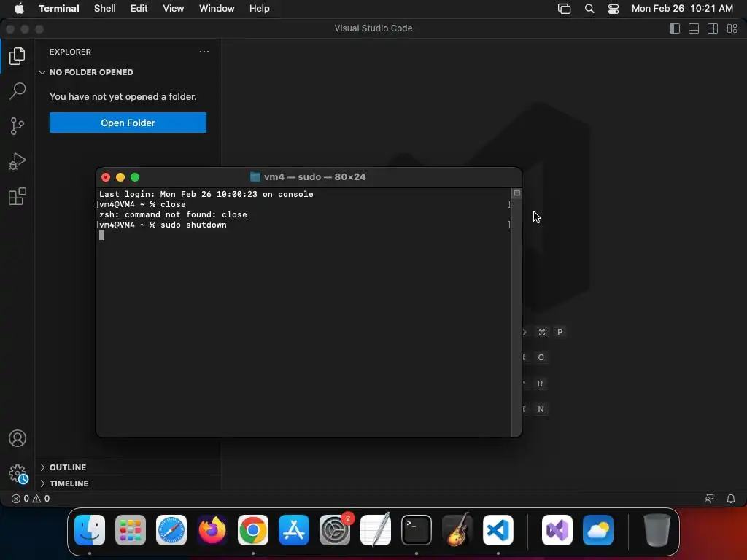Open the Run and Debug view
Screen dimensions: 747x560
[x=18, y=161]
